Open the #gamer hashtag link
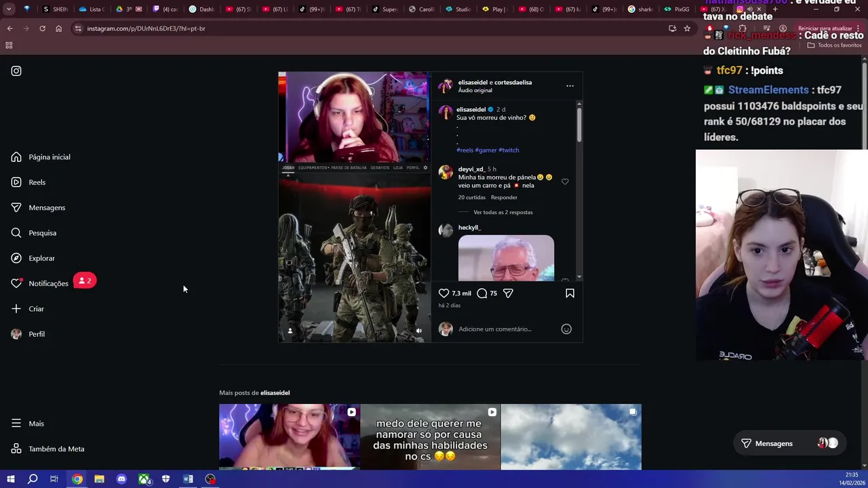The width and height of the screenshot is (868, 488). coord(486,150)
